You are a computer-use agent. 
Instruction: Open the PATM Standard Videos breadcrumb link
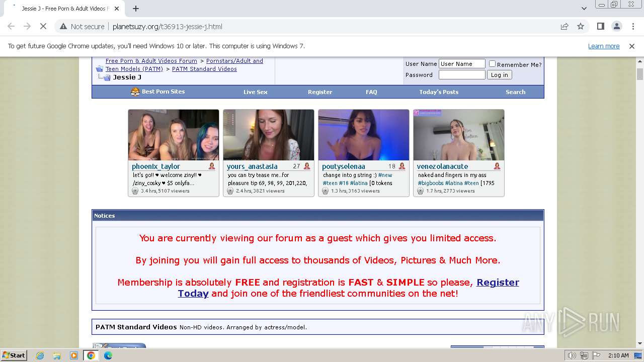204,69
